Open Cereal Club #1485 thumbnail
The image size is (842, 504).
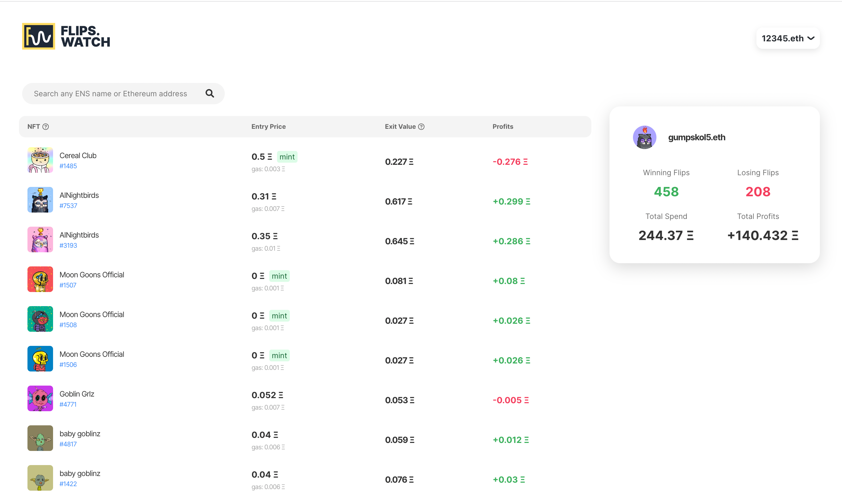point(40,160)
